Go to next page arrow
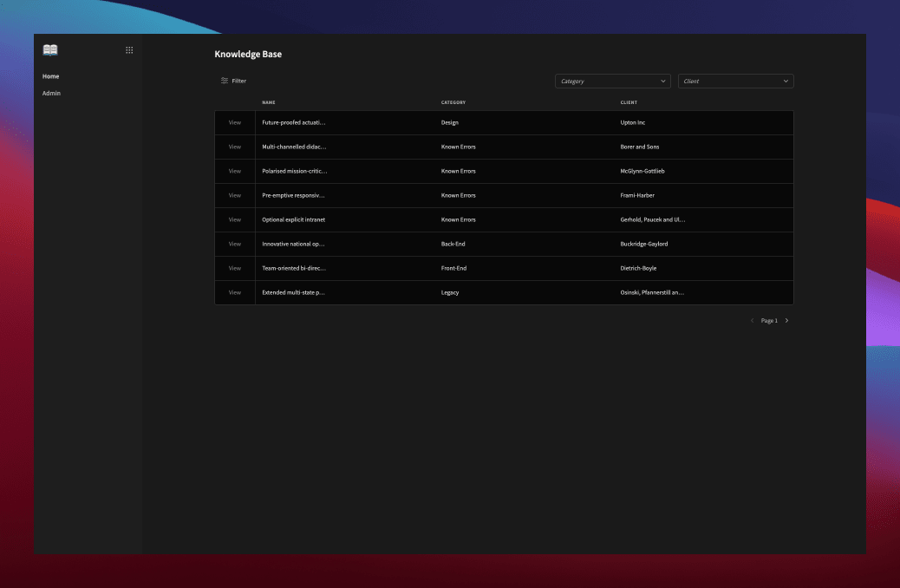This screenshot has width=900, height=588. [786, 321]
